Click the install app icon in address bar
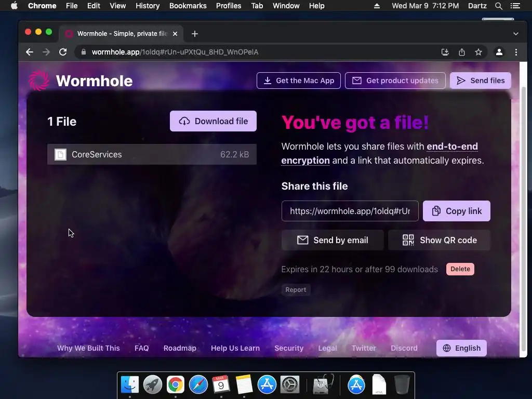 tap(445, 52)
